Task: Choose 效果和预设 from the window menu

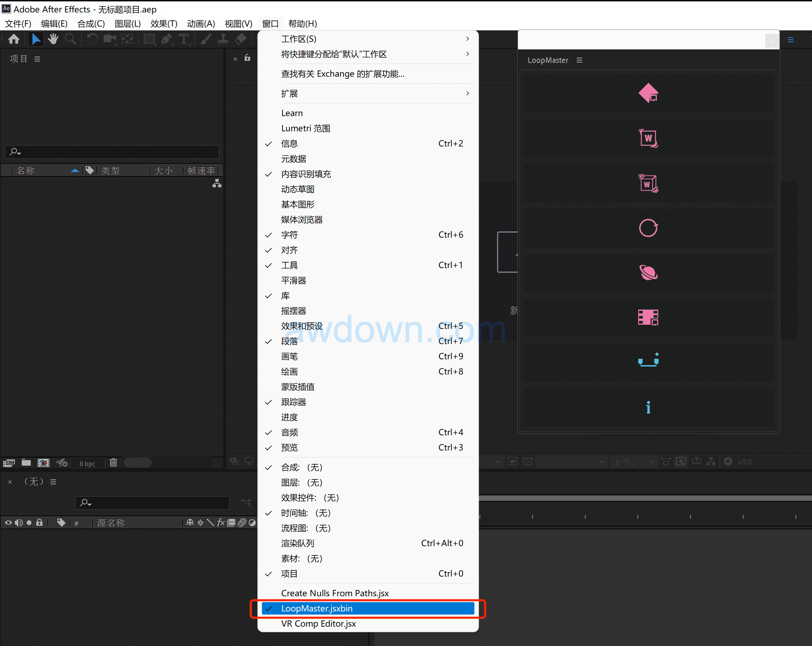Action: [x=302, y=326]
